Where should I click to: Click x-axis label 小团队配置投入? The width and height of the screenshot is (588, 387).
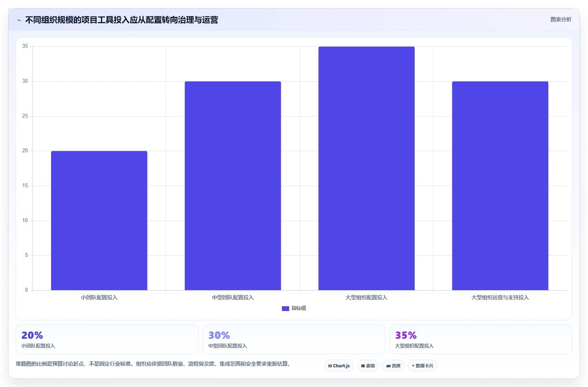(99, 298)
